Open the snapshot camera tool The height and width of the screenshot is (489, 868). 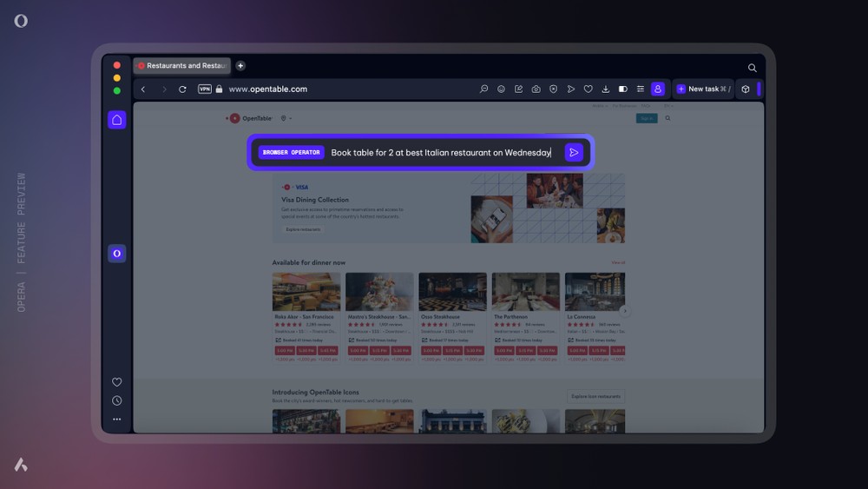(536, 89)
